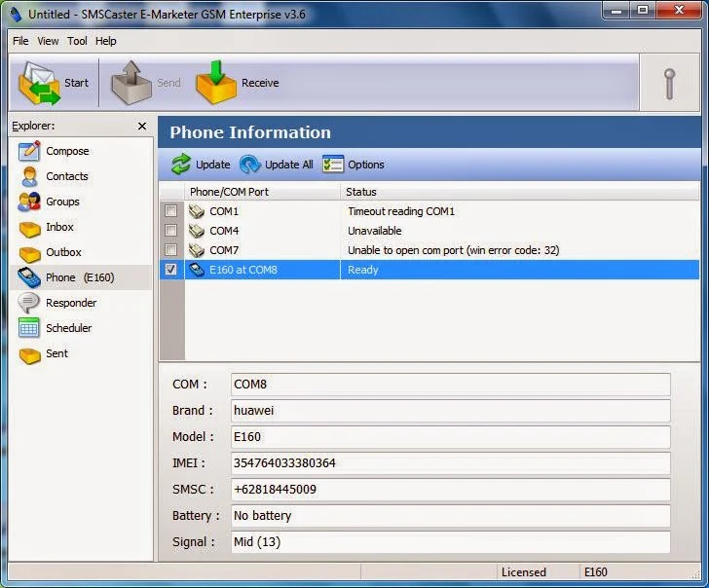Open the Tool menu
This screenshot has height=588, width=709.
(77, 41)
